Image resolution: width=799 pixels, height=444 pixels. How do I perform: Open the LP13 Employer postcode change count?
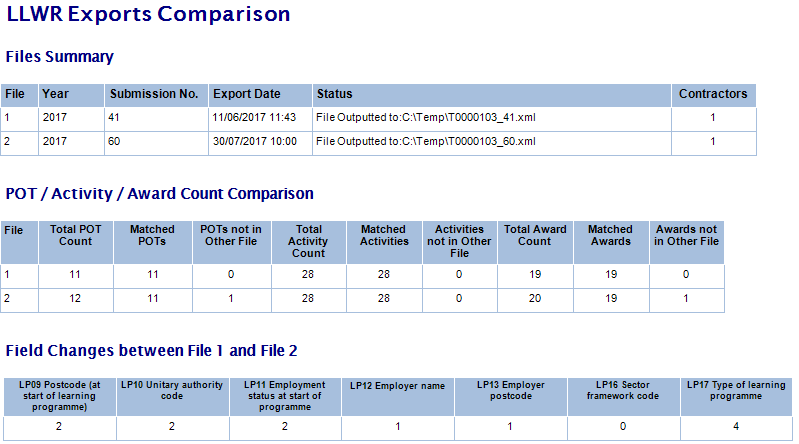tap(510, 427)
